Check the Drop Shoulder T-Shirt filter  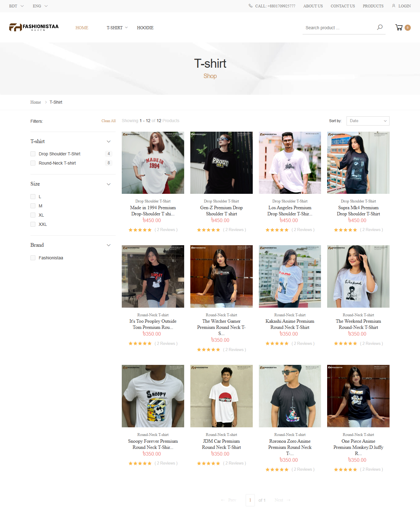click(33, 154)
